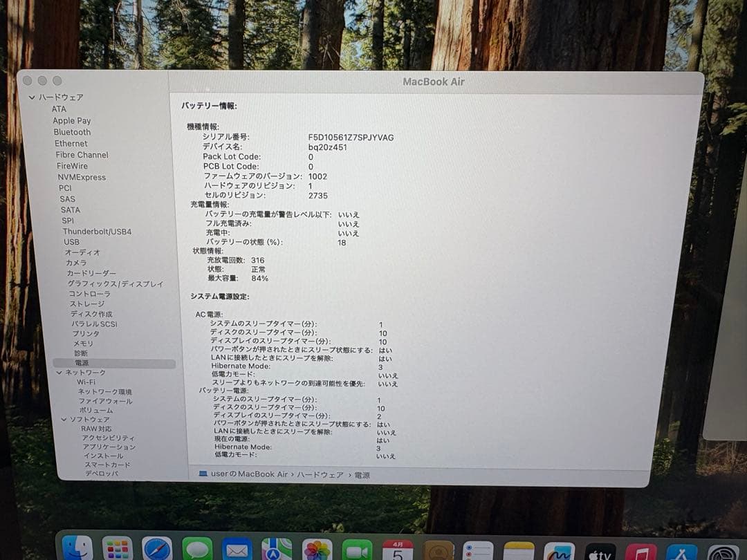Select SATA in the sidebar
This screenshot has height=560, width=747.
click(71, 210)
